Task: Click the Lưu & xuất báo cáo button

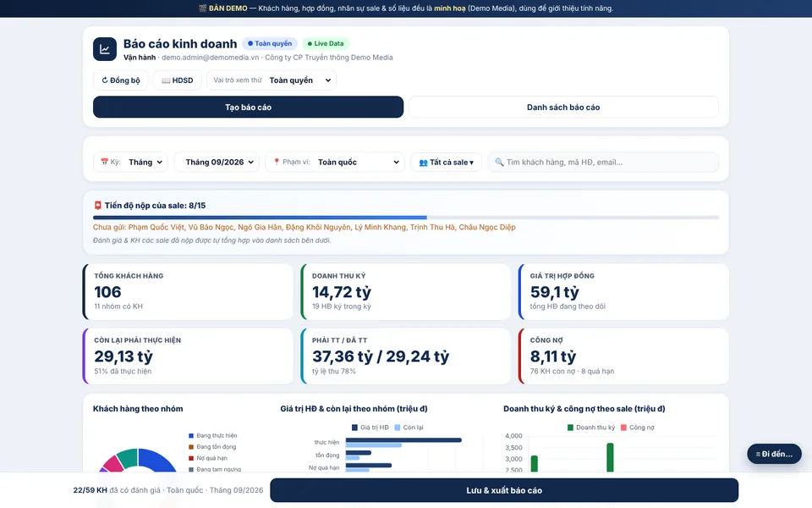Action: pos(504,490)
